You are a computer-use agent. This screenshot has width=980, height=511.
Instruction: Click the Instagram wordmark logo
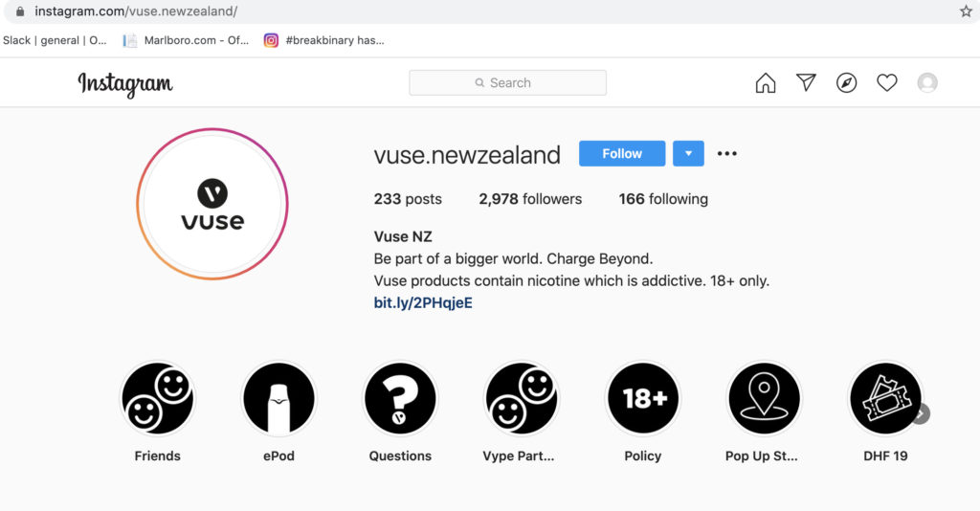tap(125, 84)
